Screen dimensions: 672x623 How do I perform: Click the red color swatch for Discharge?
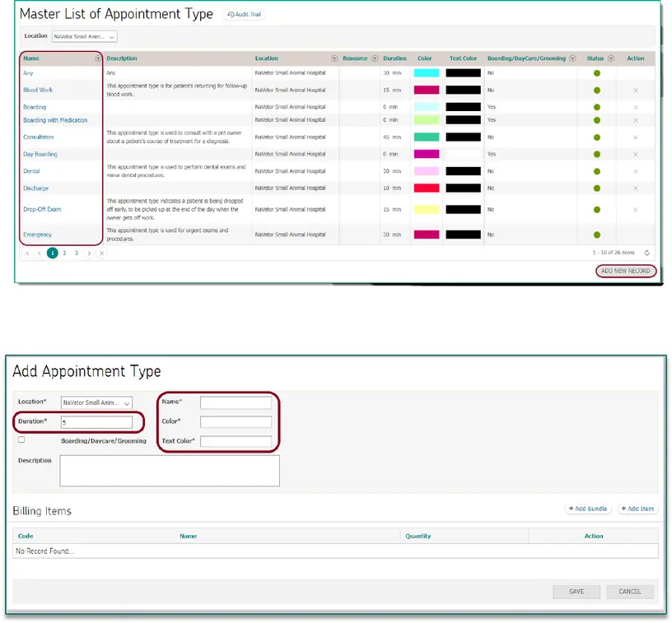[x=427, y=188]
